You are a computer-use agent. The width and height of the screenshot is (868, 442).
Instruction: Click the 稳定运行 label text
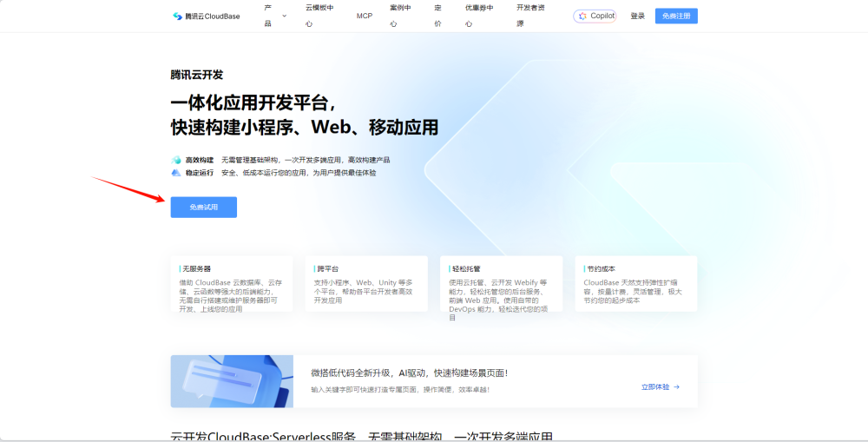point(200,173)
